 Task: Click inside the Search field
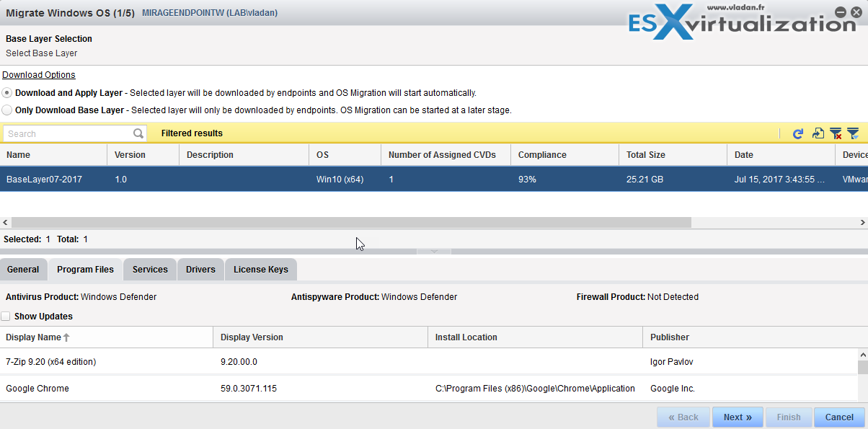68,133
